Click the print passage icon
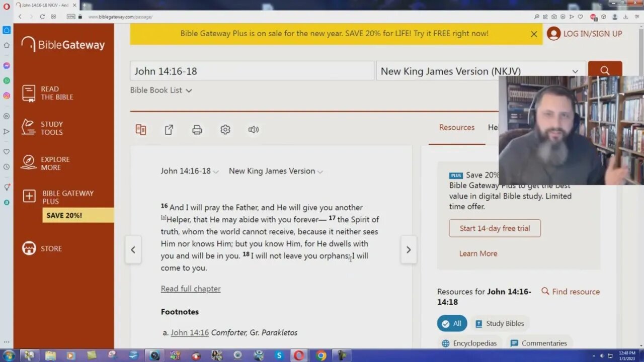 click(x=197, y=130)
